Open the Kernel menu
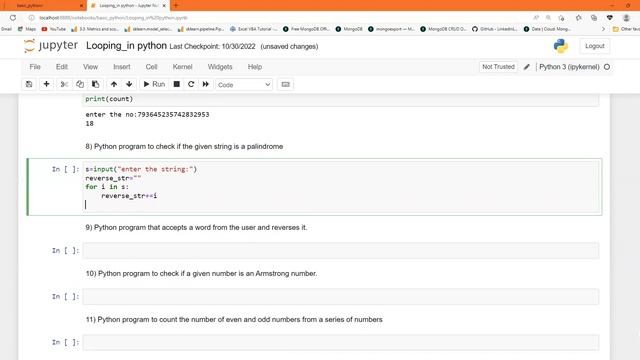 (182, 67)
